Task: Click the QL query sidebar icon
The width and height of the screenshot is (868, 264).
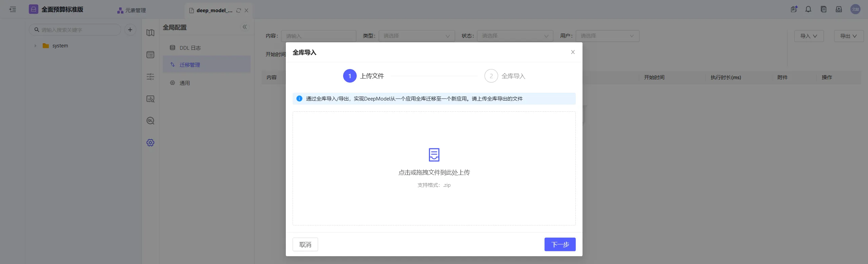Action: coord(150,121)
